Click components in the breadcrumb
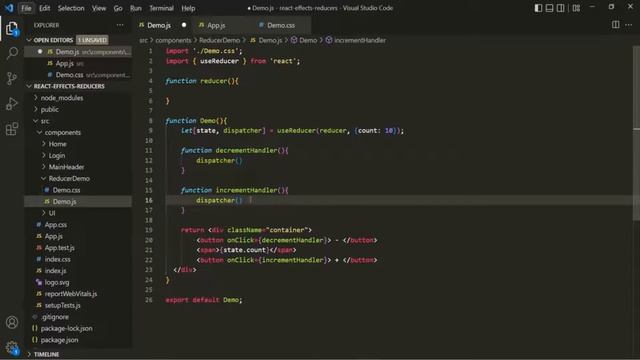The image size is (640, 360). [x=173, y=40]
